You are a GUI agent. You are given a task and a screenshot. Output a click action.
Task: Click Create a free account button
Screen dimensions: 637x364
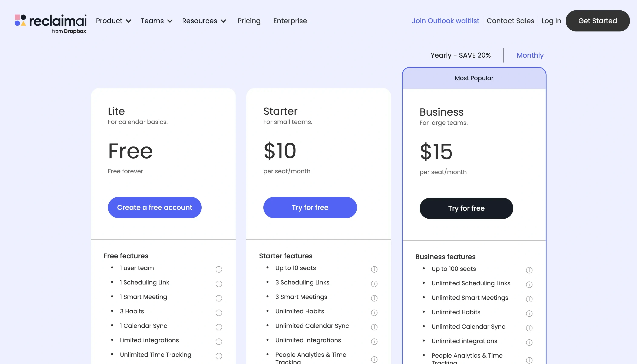point(155,208)
